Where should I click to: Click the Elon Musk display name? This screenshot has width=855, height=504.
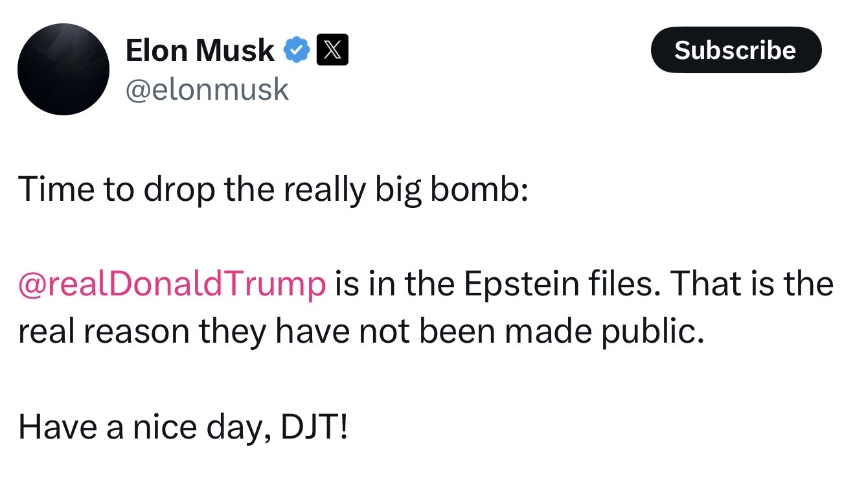tap(199, 51)
